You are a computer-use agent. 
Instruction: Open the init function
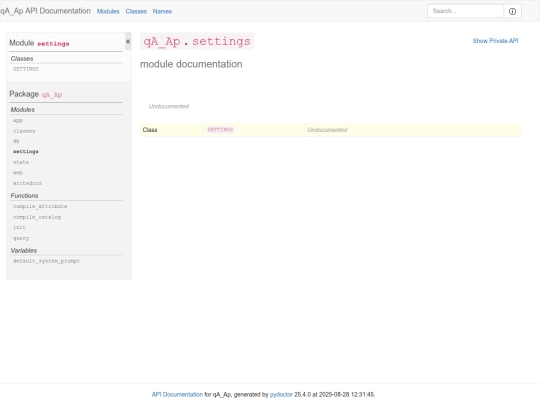tap(19, 227)
